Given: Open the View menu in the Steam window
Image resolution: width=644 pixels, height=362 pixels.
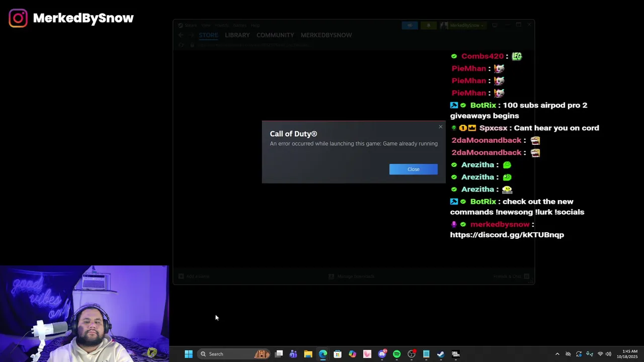Looking at the screenshot, I should (206, 25).
